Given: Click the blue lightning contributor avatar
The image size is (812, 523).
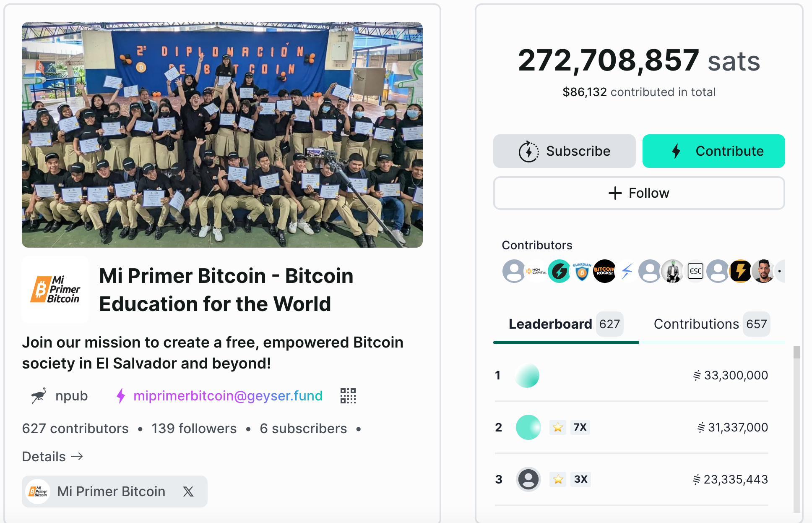Looking at the screenshot, I should tap(627, 271).
